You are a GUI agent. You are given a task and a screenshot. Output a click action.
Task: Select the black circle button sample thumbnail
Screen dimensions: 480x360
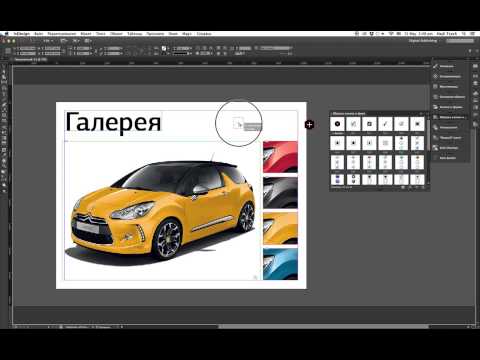pos(337,124)
